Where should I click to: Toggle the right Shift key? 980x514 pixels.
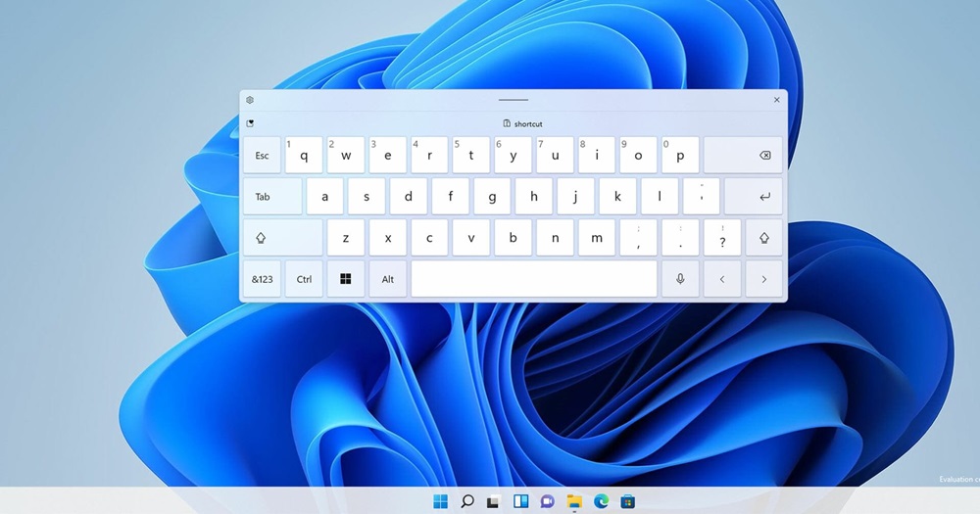763,238
